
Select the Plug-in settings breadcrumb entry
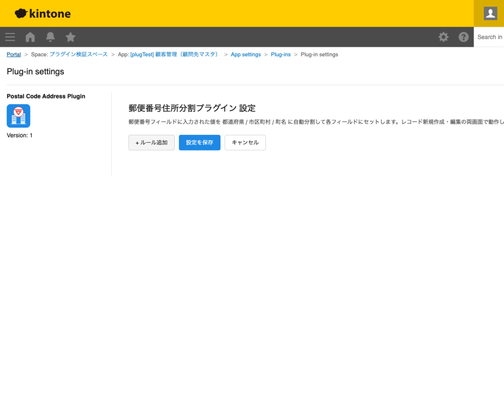point(319,54)
